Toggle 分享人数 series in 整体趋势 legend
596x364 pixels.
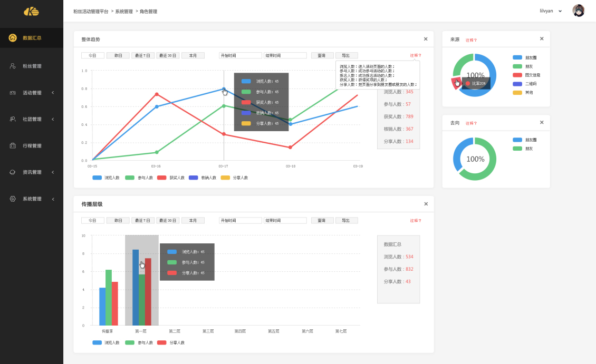point(234,178)
